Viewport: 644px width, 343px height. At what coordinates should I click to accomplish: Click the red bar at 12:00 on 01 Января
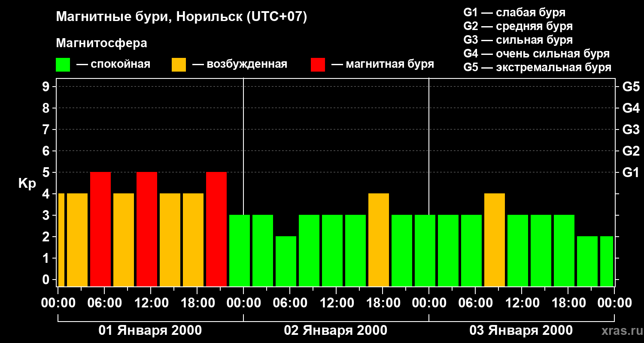point(147,229)
